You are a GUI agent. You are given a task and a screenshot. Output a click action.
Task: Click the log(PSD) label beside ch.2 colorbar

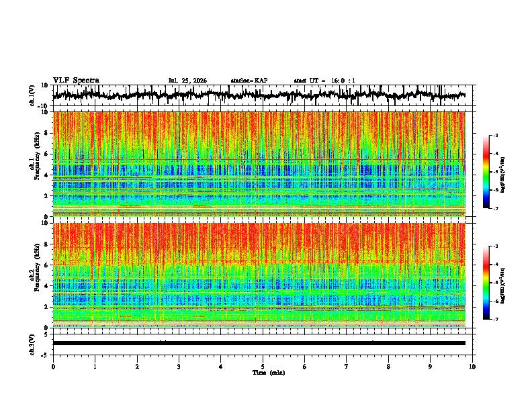pyautogui.click(x=503, y=285)
